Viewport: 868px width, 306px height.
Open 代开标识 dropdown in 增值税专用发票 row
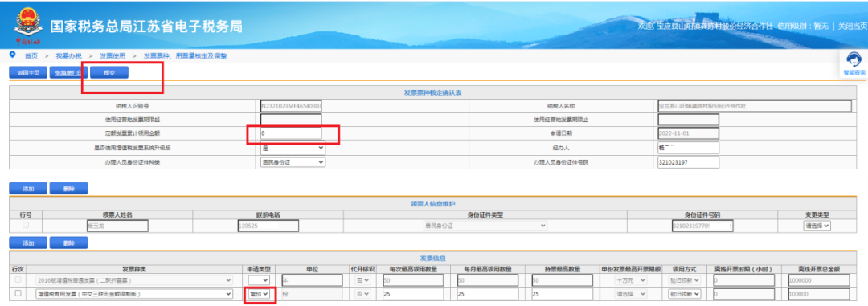click(363, 295)
